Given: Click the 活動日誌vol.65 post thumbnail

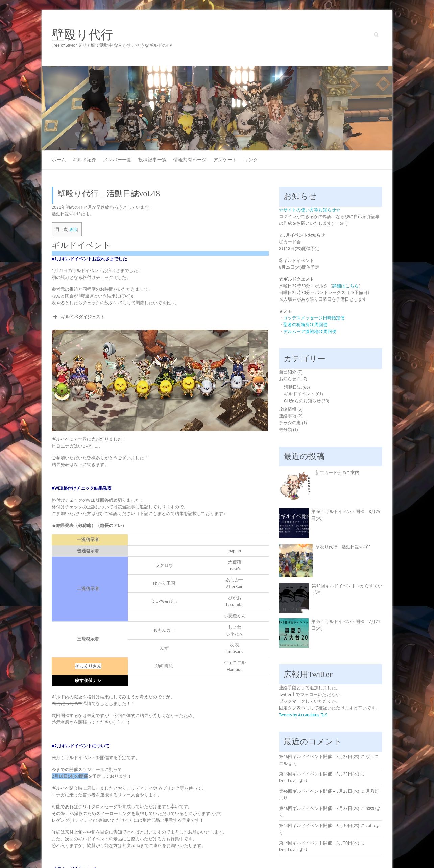Looking at the screenshot, I should tap(296, 560).
